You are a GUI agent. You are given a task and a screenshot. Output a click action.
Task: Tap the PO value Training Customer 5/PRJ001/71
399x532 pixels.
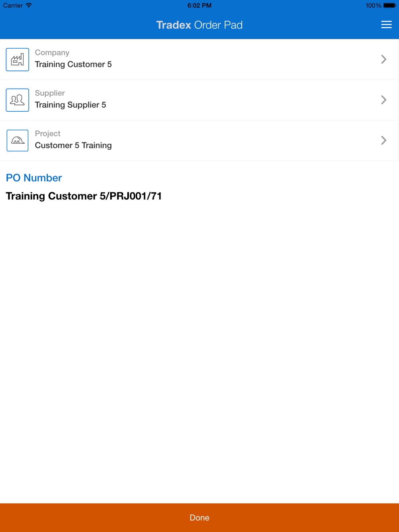pyautogui.click(x=84, y=196)
